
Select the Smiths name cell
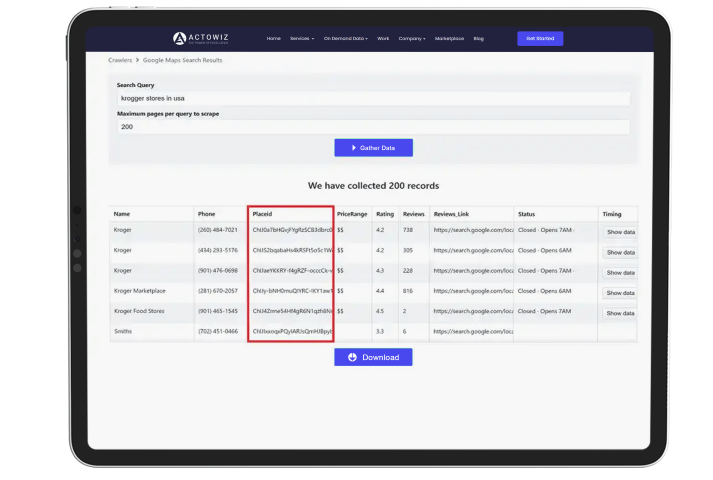click(123, 331)
